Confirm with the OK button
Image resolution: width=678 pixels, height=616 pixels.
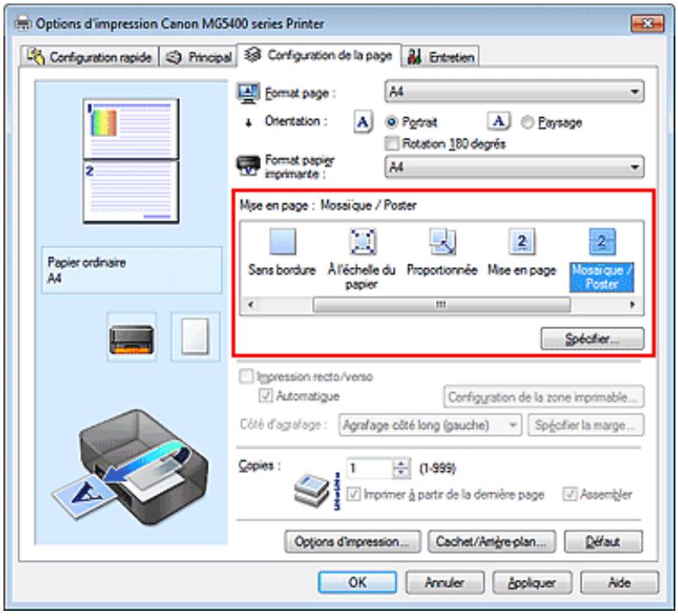(x=358, y=582)
